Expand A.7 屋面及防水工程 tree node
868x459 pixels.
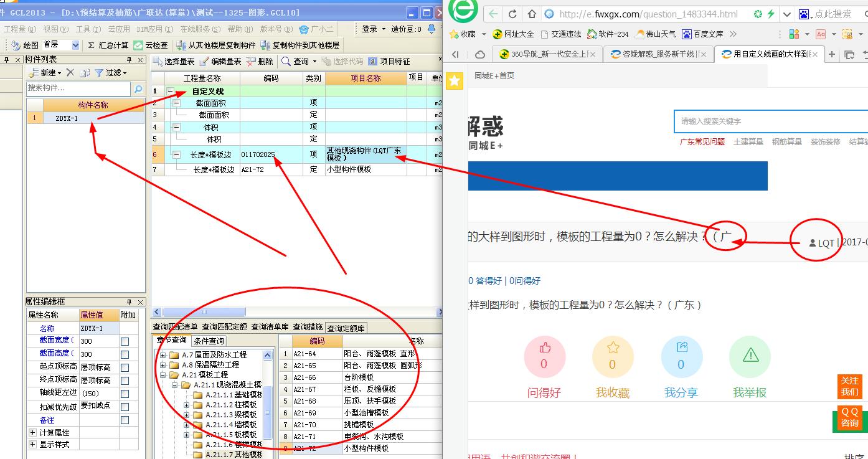coord(164,355)
